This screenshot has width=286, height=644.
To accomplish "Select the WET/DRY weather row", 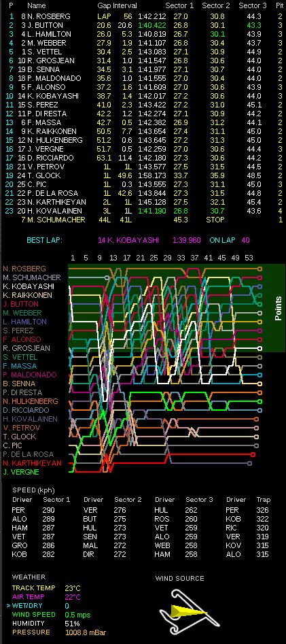I will pyautogui.click(x=38, y=606).
